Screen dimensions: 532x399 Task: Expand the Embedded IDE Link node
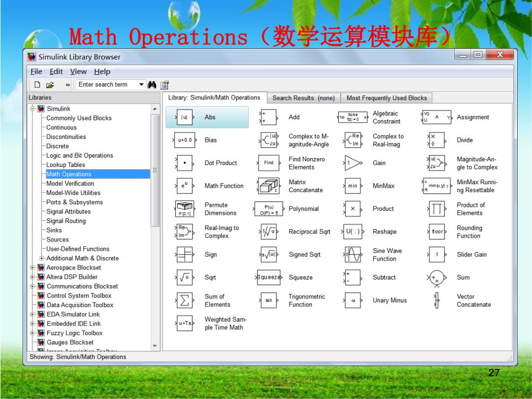coord(33,324)
